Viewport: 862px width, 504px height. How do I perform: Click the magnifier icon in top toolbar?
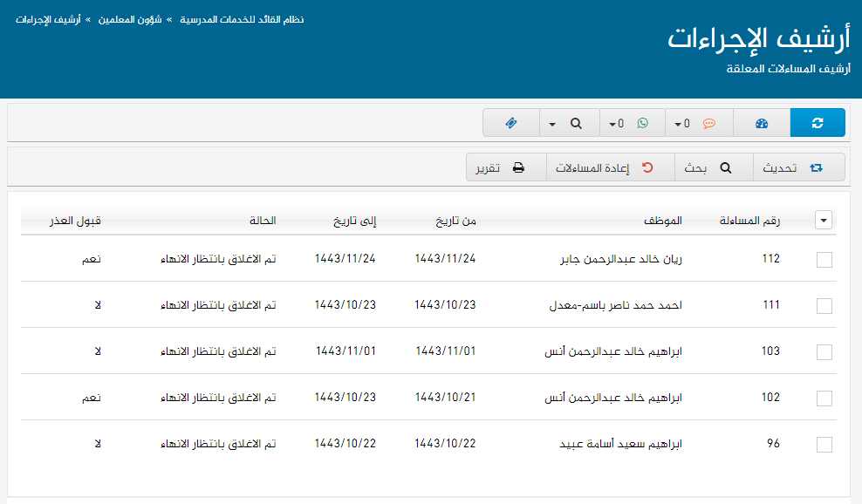click(576, 124)
